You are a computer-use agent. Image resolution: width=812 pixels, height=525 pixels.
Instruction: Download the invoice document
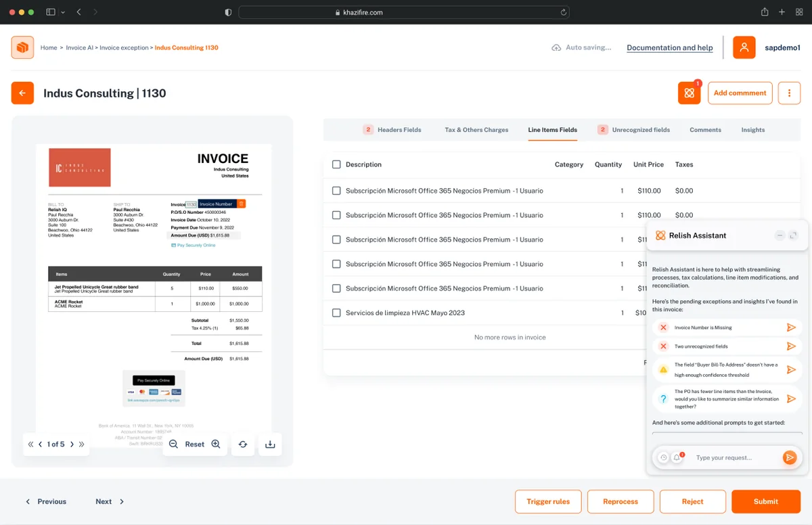coord(270,444)
